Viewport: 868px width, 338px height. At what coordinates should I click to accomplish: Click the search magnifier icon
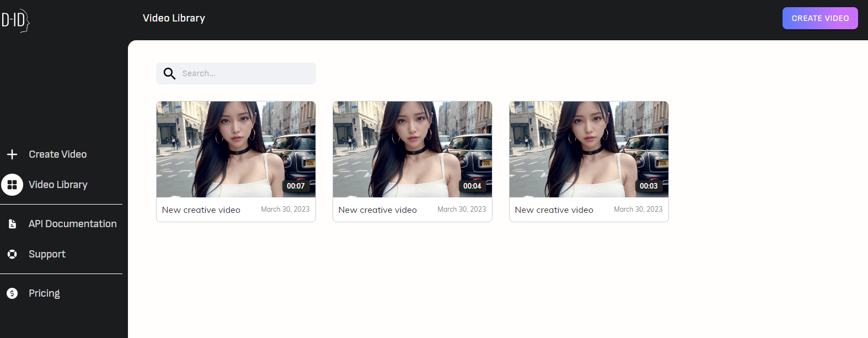click(169, 73)
